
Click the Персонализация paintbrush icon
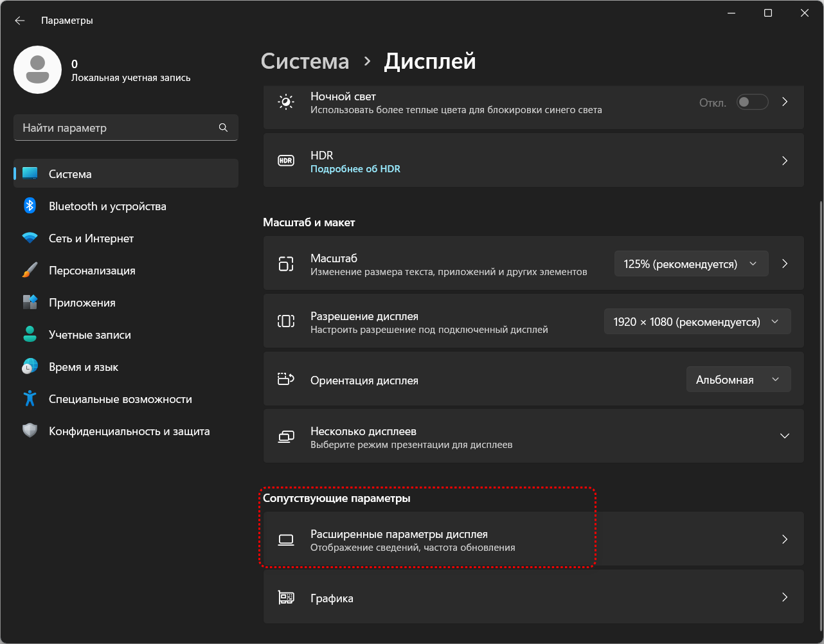pyautogui.click(x=30, y=271)
